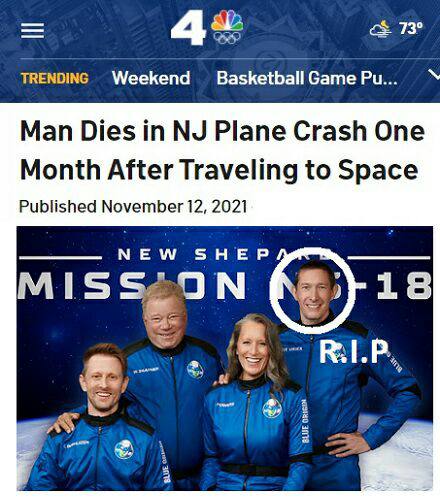Click the 73° temperature reading
Image resolution: width=440 pixels, height=499 pixels.
coord(411,28)
